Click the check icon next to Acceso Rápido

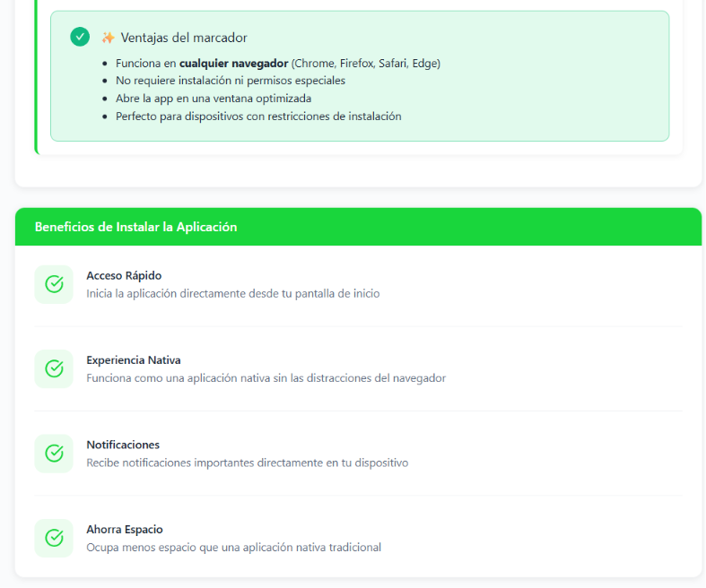click(x=54, y=284)
